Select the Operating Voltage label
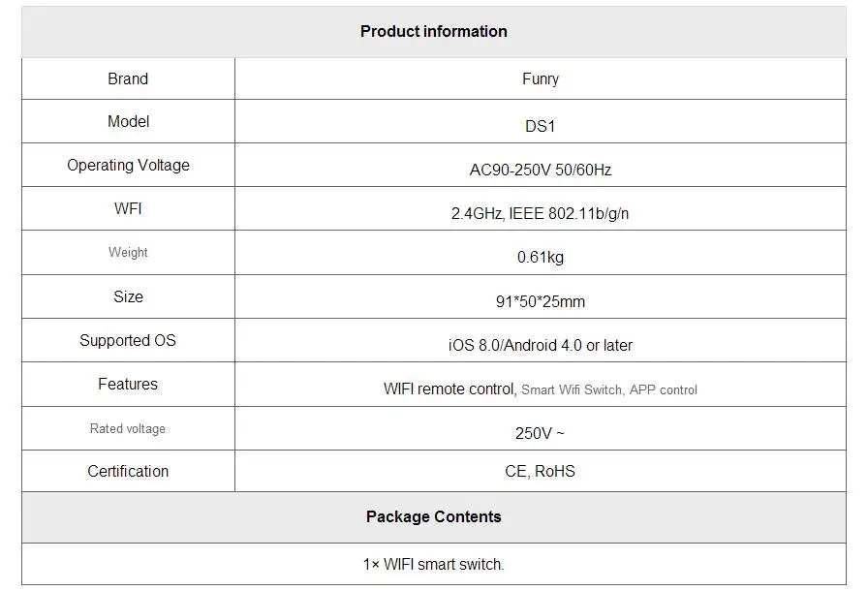This screenshot has width=868, height=591. 128,165
